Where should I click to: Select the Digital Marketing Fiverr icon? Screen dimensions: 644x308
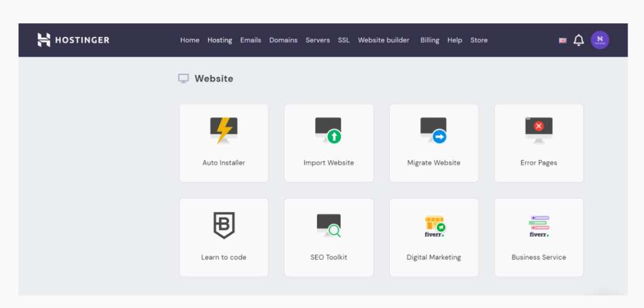pos(434,225)
